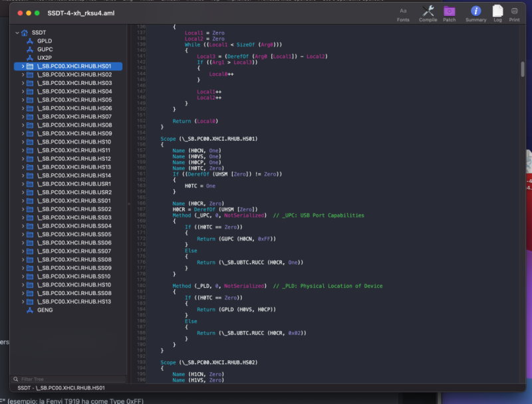Select \_SB.PC00.XHCI.RHUB.SS01 tree item
532x404 pixels.
pos(74,201)
